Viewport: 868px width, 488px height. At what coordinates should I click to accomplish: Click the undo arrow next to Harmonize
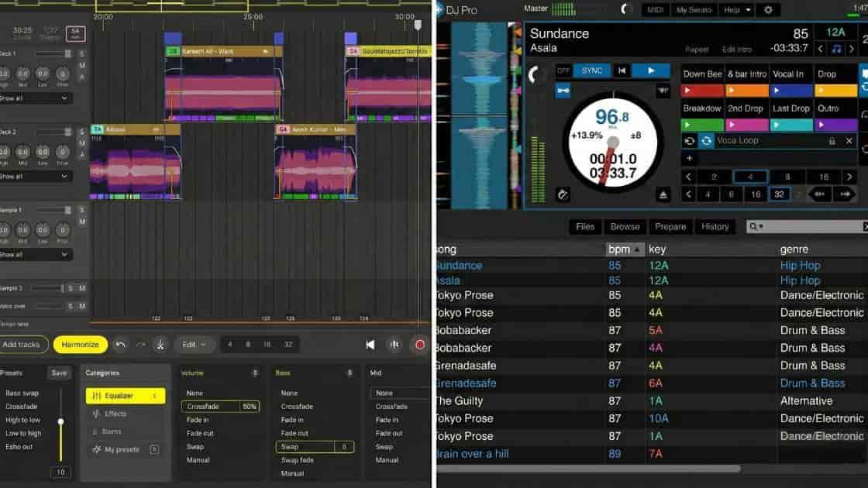click(x=121, y=344)
